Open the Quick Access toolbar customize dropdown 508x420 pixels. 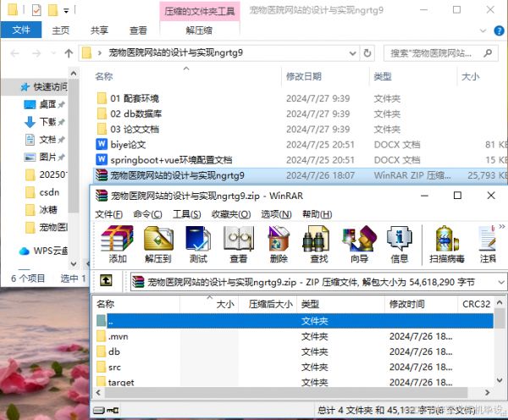coord(66,11)
